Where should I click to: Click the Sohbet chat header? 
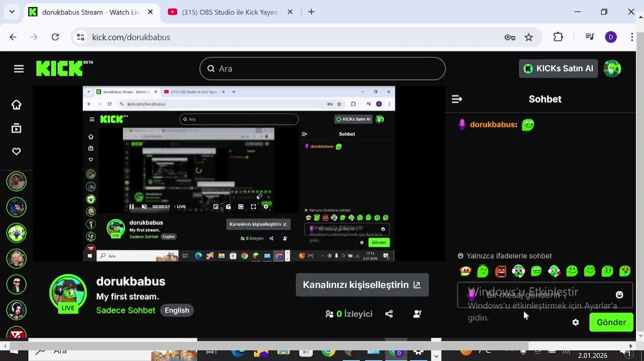click(x=545, y=99)
